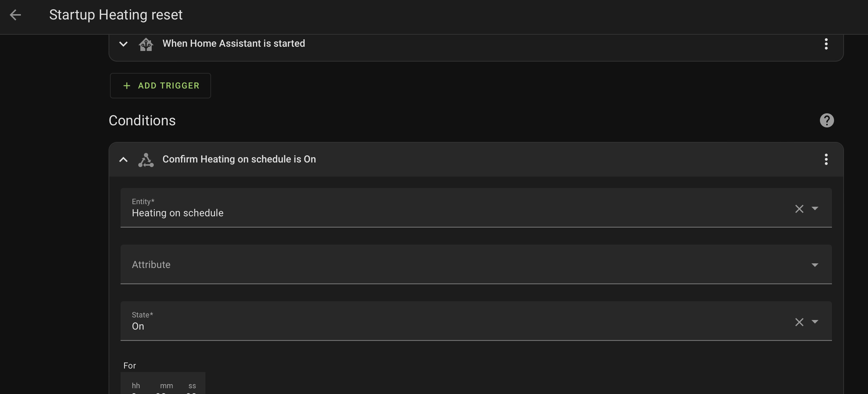
Task: Open the trigger's three-dot options menu
Action: (x=826, y=44)
